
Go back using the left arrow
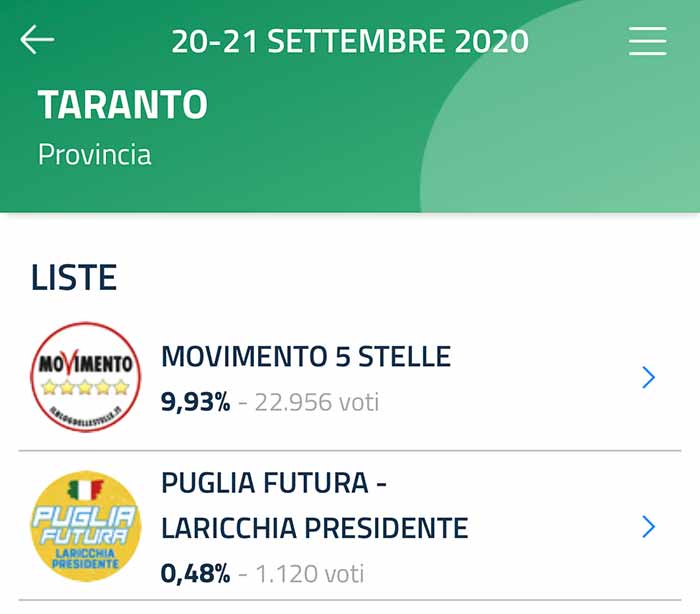click(37, 40)
